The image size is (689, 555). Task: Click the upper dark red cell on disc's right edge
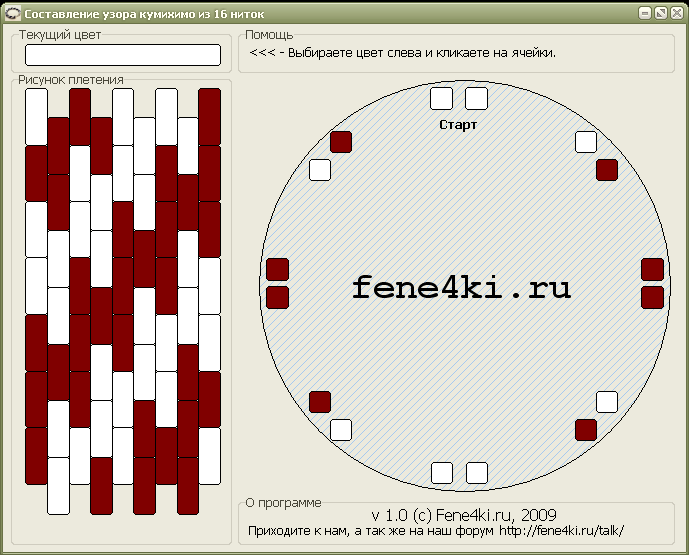[x=653, y=269]
